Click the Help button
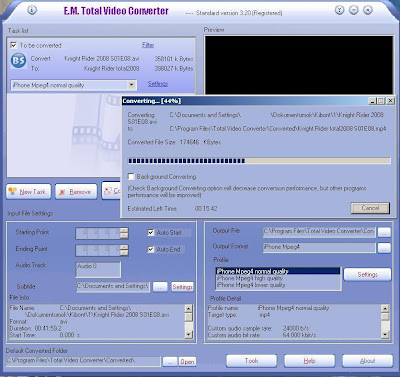400x377 pixels. [309, 361]
